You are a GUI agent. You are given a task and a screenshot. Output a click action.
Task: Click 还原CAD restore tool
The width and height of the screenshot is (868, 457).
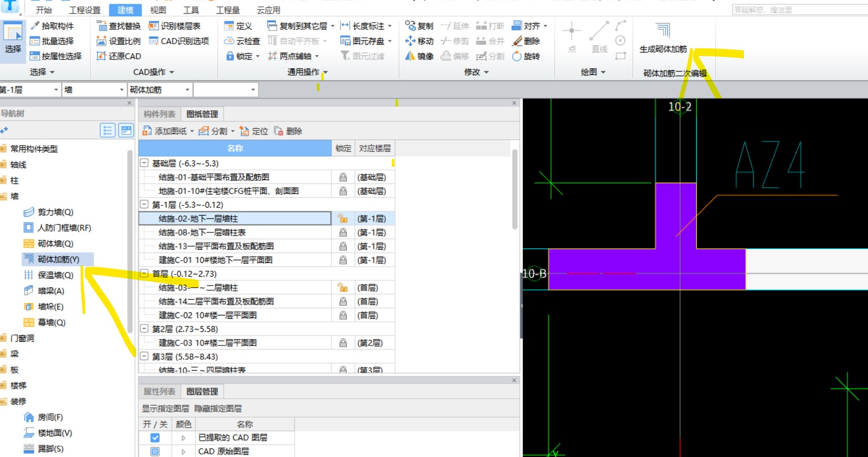[119, 56]
